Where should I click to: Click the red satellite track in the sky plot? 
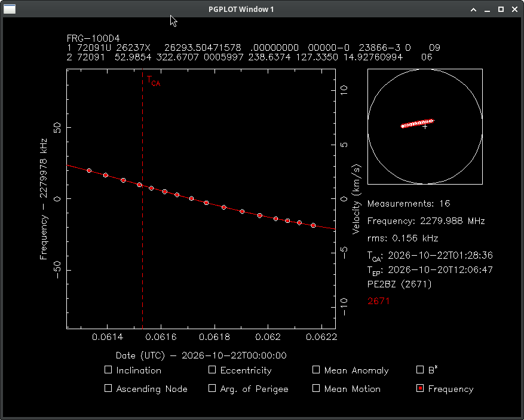click(418, 124)
